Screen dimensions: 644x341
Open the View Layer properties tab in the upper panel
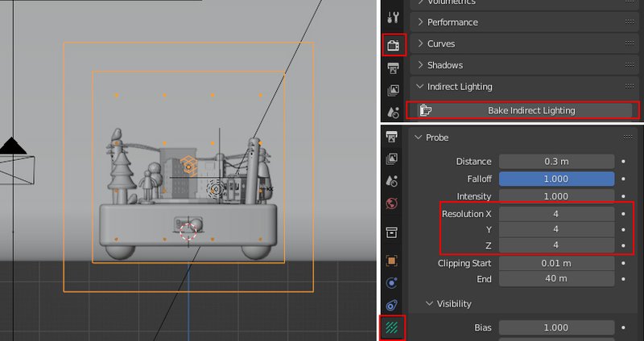tap(393, 90)
